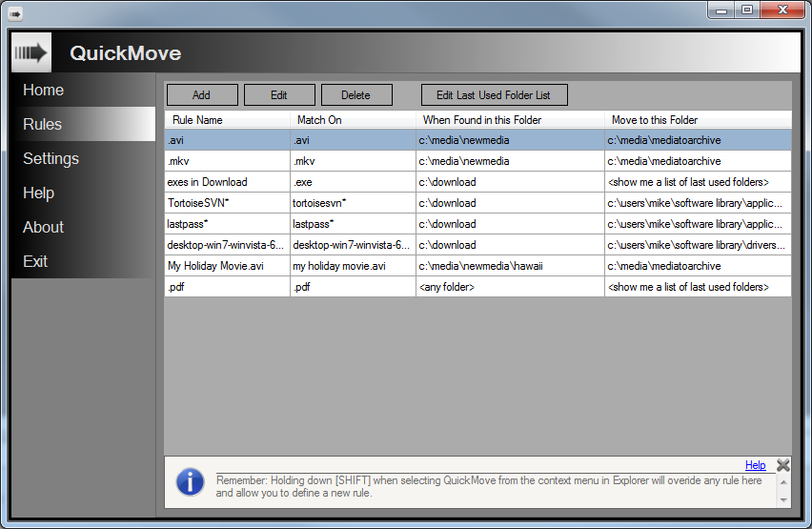
Task: Click the QuickMove arrow logo icon
Action: click(31, 52)
